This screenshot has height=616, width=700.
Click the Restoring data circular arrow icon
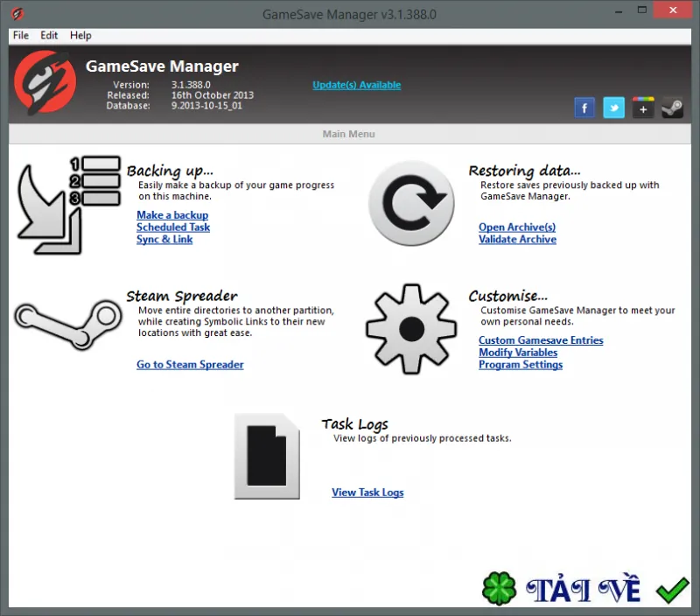(411, 203)
